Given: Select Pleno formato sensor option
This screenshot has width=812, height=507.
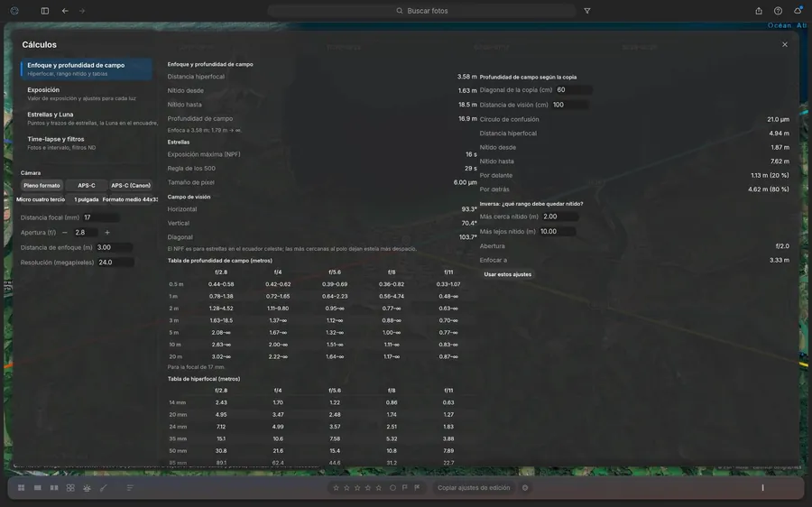Looking at the screenshot, I should point(42,186).
